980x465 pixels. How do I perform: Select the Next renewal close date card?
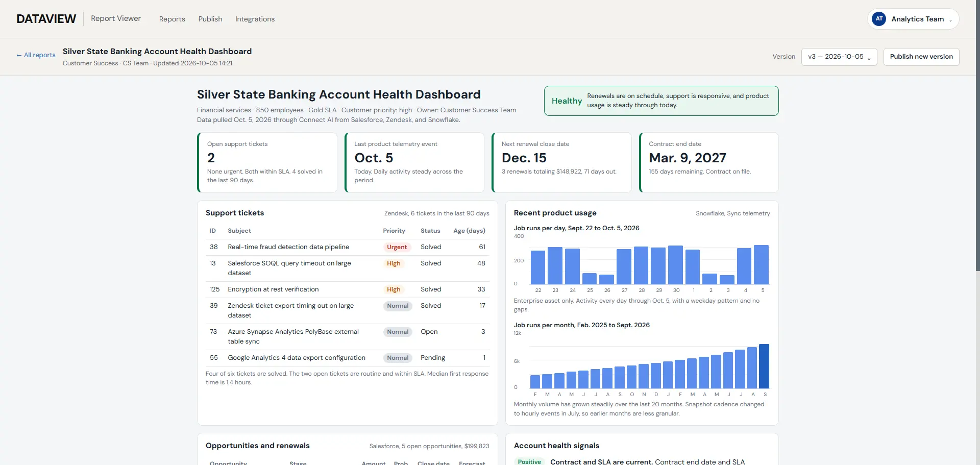tap(561, 162)
